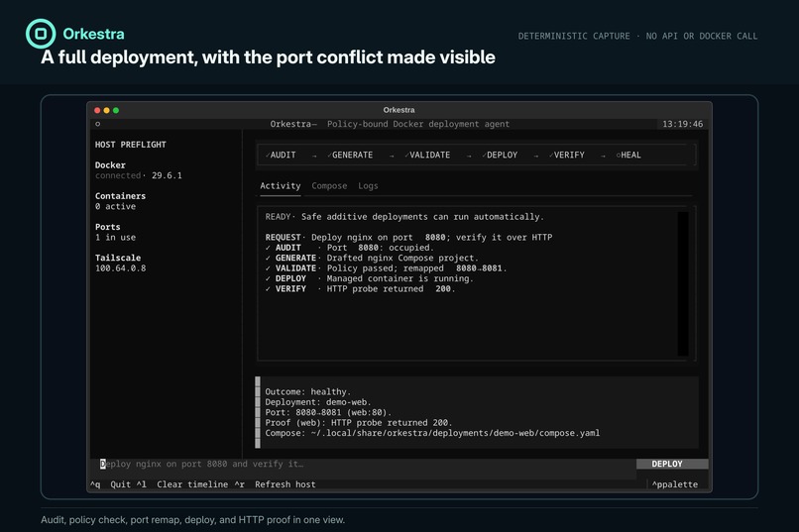Image resolution: width=799 pixels, height=532 pixels.
Task: Select the AUDIT pipeline stage
Action: [281, 155]
